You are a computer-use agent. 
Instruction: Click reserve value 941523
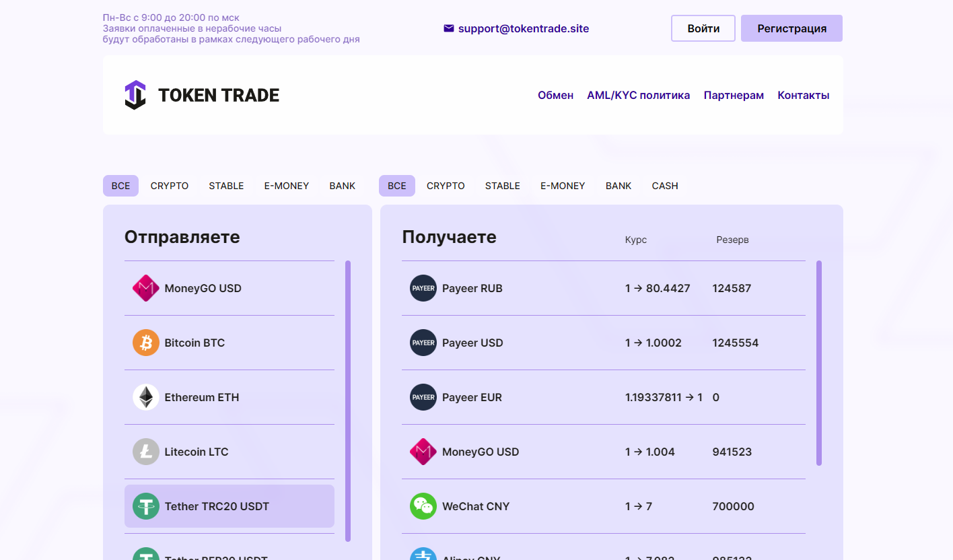pyautogui.click(x=732, y=452)
